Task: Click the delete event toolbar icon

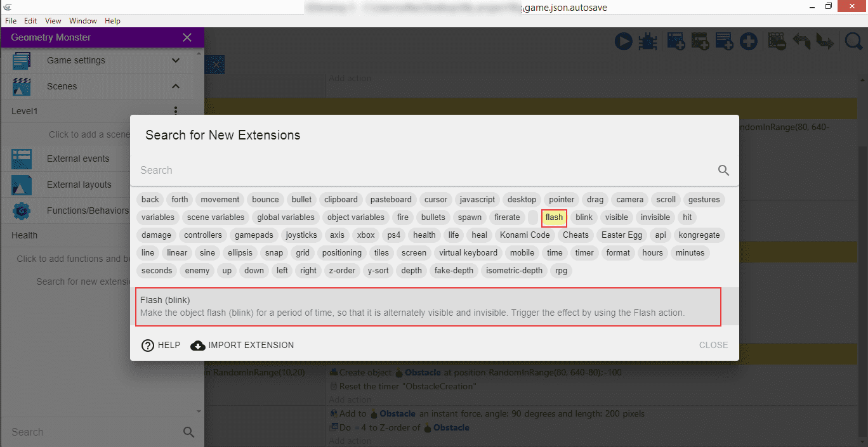Action: [777, 42]
